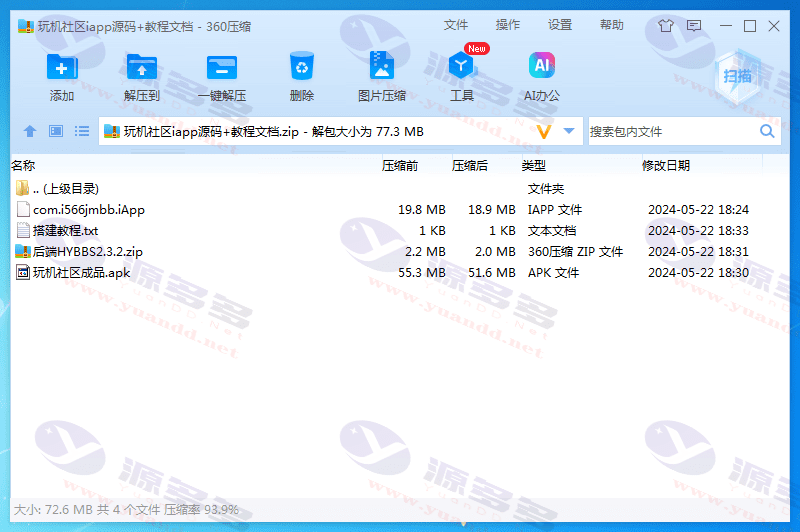Viewport: 800px width, 532px height.
Task: Click the 360压缩 app icon in title bar
Action: 26,26
